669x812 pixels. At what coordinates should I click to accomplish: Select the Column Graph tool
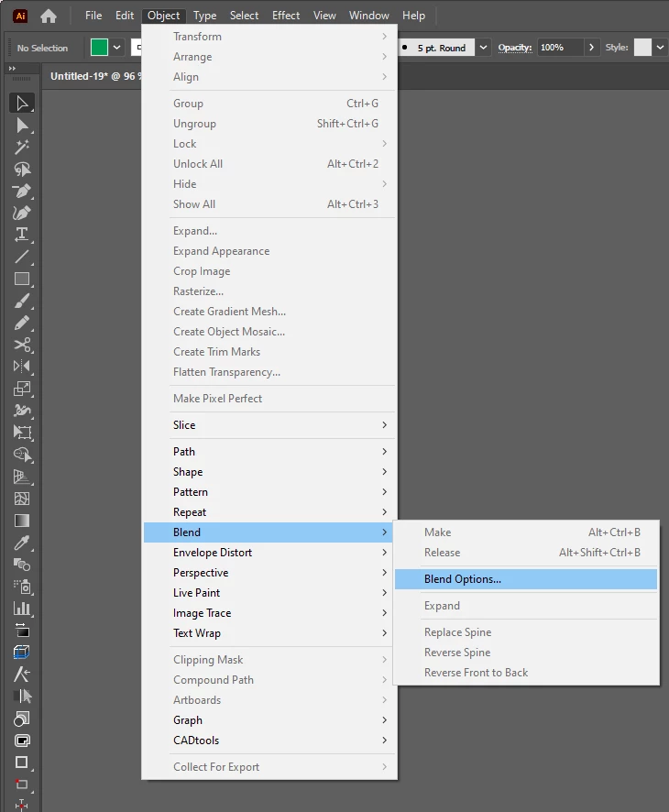click(x=22, y=609)
